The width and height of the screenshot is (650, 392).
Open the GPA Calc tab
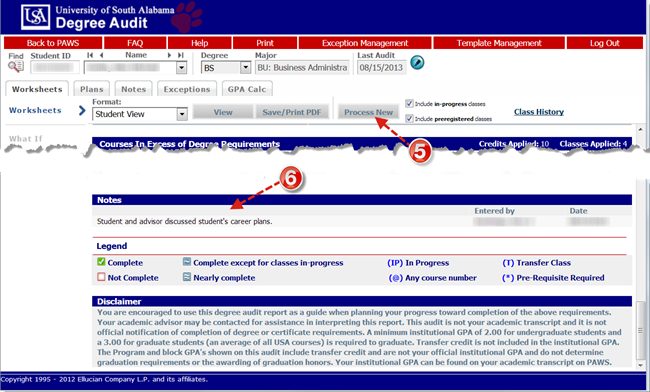tap(247, 89)
